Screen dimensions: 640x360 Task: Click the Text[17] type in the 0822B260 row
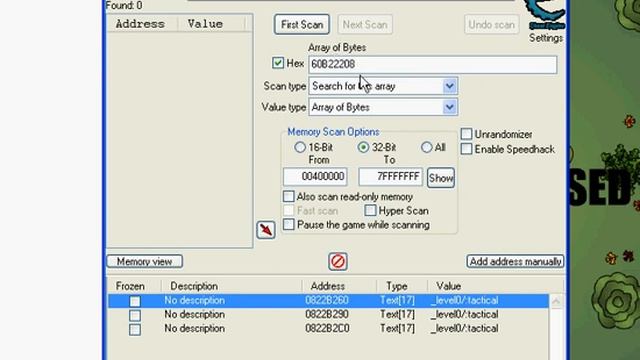[x=397, y=300]
